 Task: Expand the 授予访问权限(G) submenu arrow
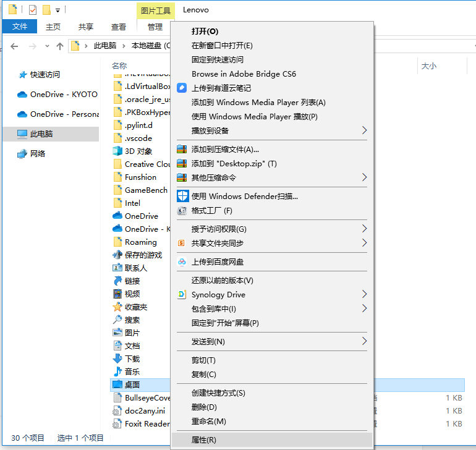click(x=364, y=229)
